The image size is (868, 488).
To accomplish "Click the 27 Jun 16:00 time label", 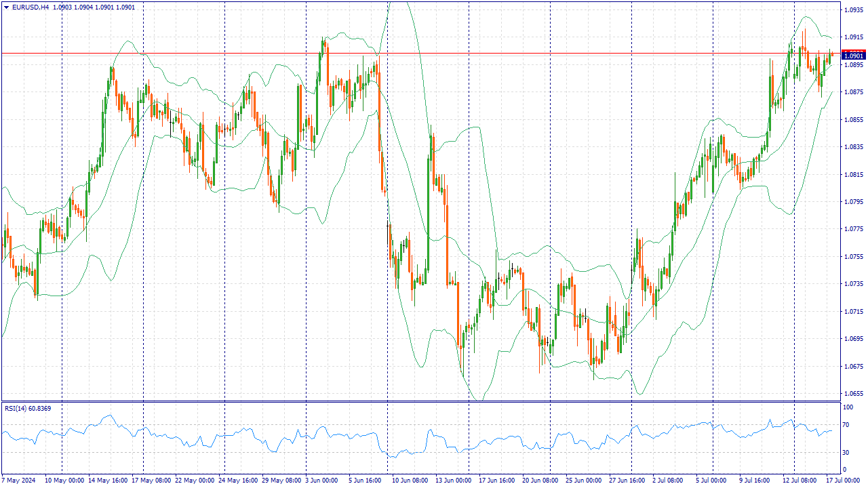I will pyautogui.click(x=628, y=480).
